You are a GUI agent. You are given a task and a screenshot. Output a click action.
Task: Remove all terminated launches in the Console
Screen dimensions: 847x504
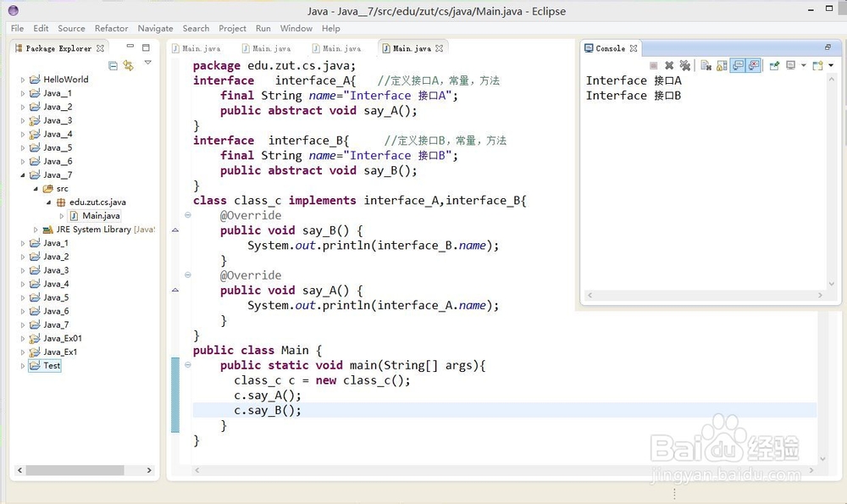[685, 65]
